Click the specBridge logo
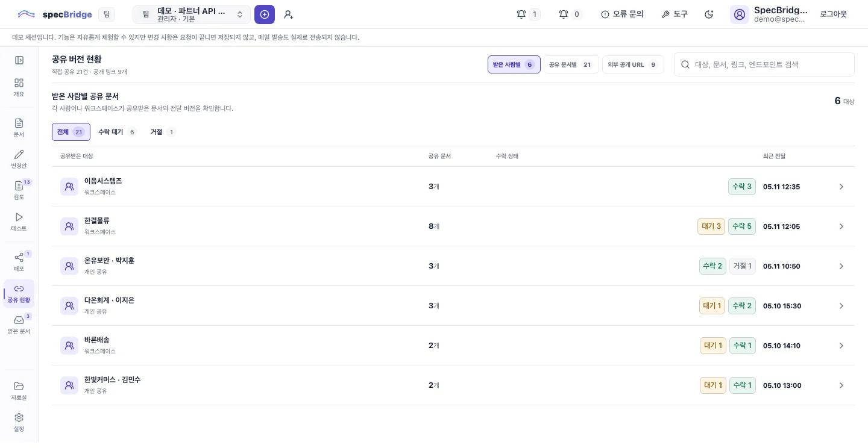The image size is (868, 448). pyautogui.click(x=55, y=14)
